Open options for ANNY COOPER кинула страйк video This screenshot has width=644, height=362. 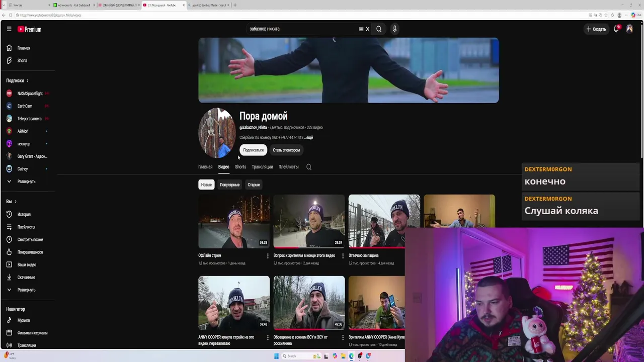pyautogui.click(x=268, y=337)
